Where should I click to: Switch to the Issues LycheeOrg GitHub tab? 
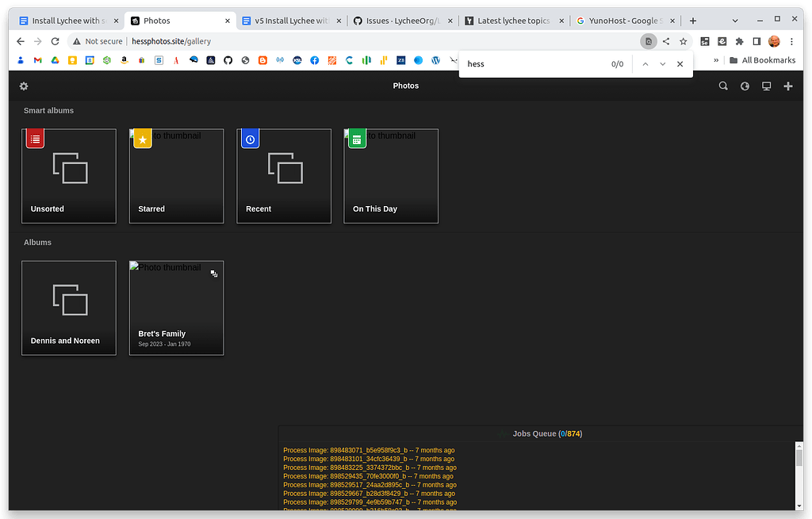403,21
